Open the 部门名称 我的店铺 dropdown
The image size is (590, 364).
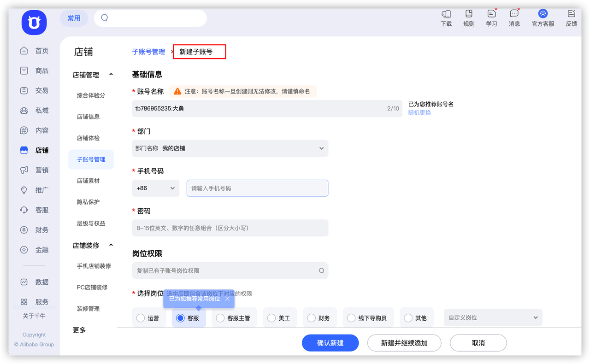[230, 148]
